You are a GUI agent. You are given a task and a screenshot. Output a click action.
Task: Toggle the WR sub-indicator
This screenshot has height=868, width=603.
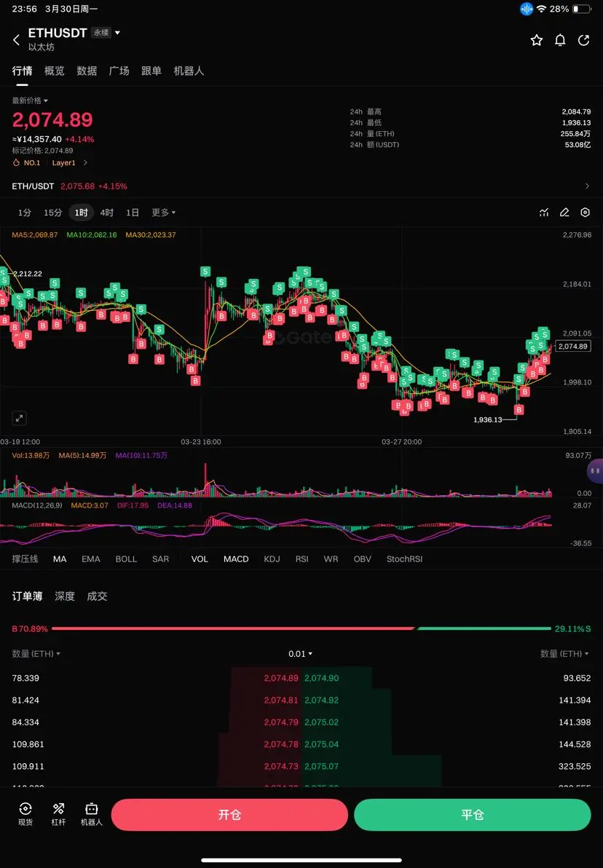click(x=331, y=559)
